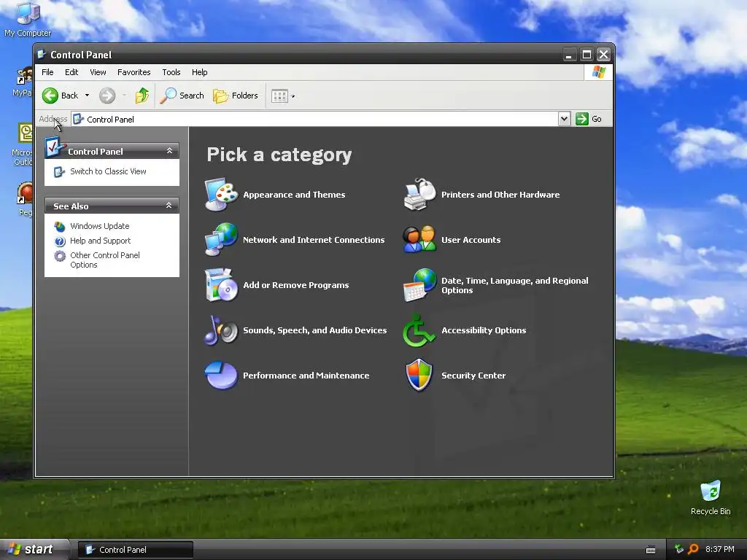Viewport: 747px width, 560px height.
Task: Click the network tray icon beside the magnifier
Action: click(679, 549)
